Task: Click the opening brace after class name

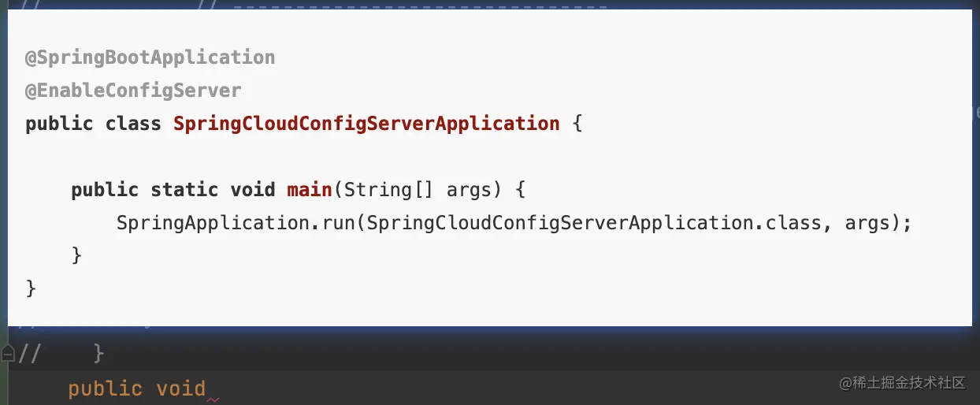Action: coord(577,124)
